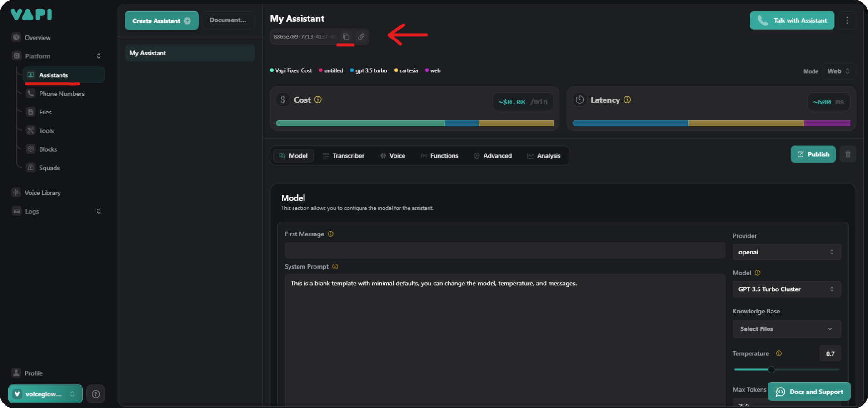Click the First Message input field
The image size is (868, 408).
(505, 250)
